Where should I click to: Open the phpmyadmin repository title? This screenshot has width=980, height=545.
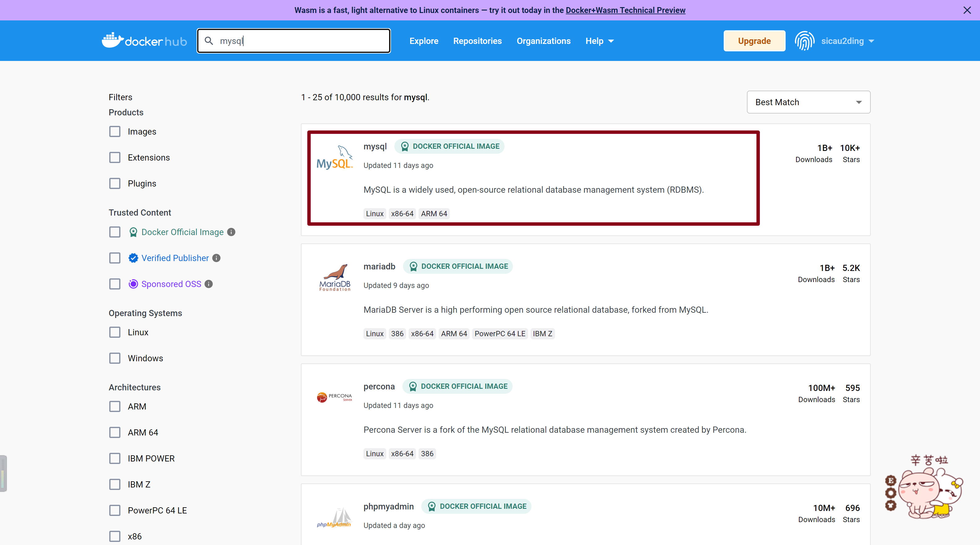pos(388,507)
